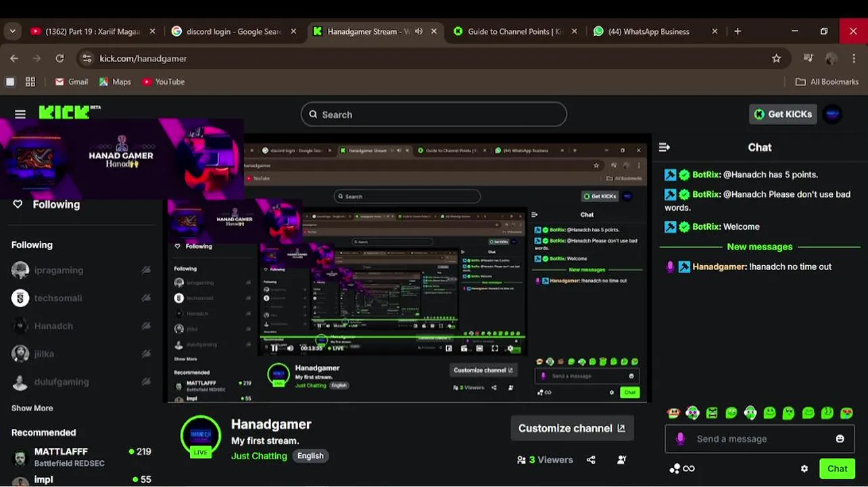The height and width of the screenshot is (487, 868).
Task: Open the Kick hamburger sidebar menu
Action: click(x=20, y=114)
